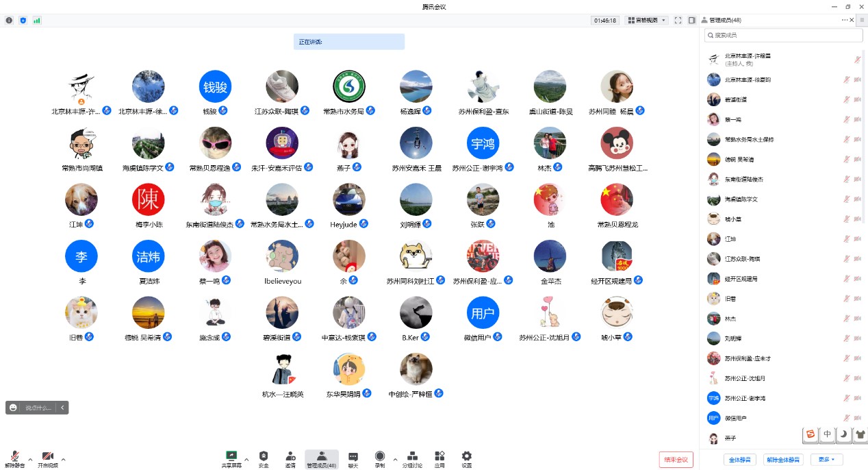Toggle 解除静音 microphone button

coord(14,458)
